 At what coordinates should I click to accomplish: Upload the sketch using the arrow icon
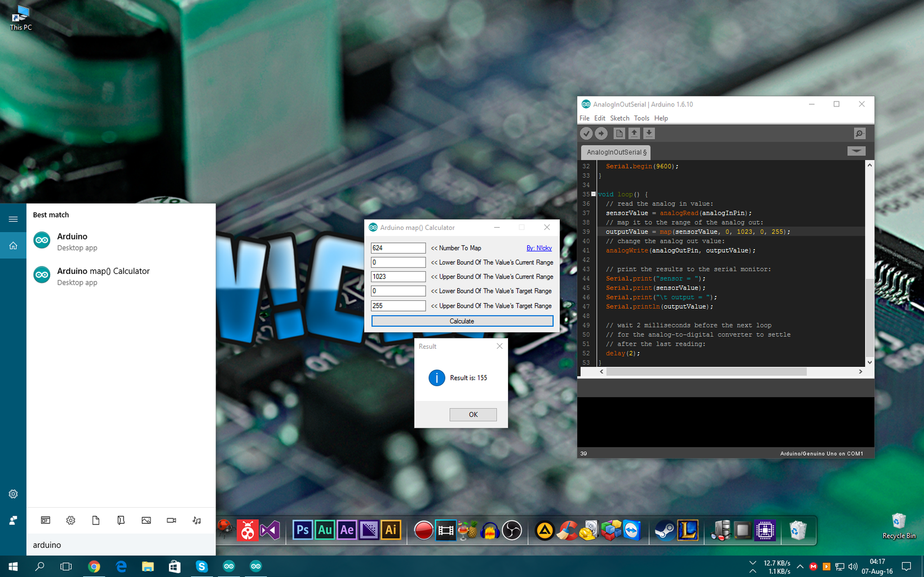(601, 133)
